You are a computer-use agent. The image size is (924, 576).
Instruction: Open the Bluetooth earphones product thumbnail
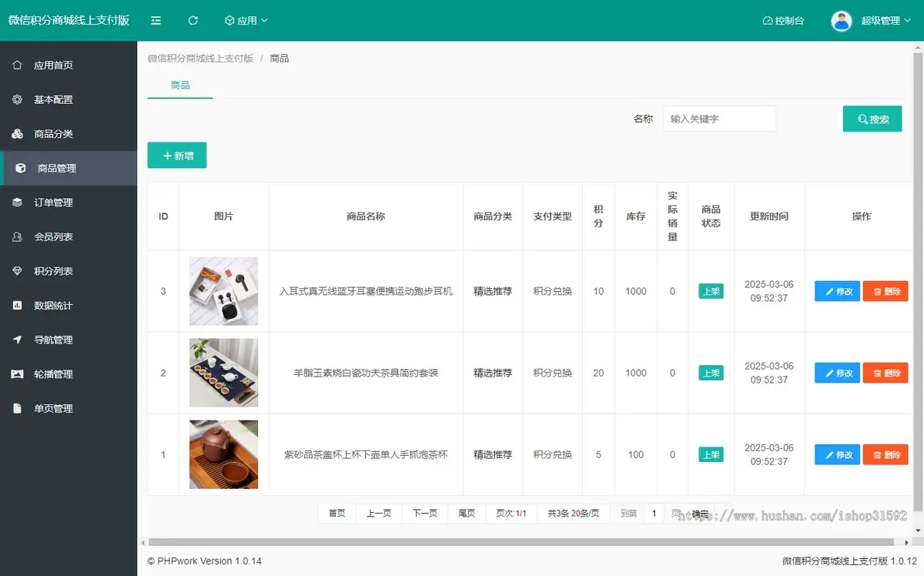tap(223, 291)
